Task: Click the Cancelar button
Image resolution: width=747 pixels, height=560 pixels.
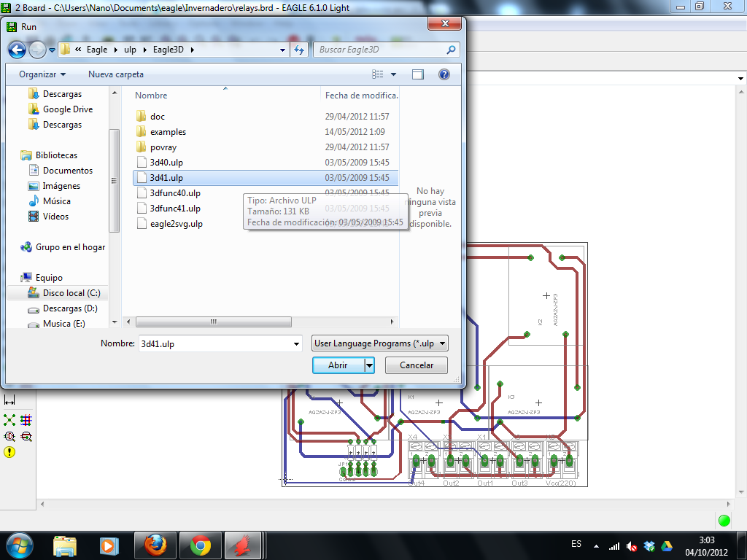Action: 417,365
